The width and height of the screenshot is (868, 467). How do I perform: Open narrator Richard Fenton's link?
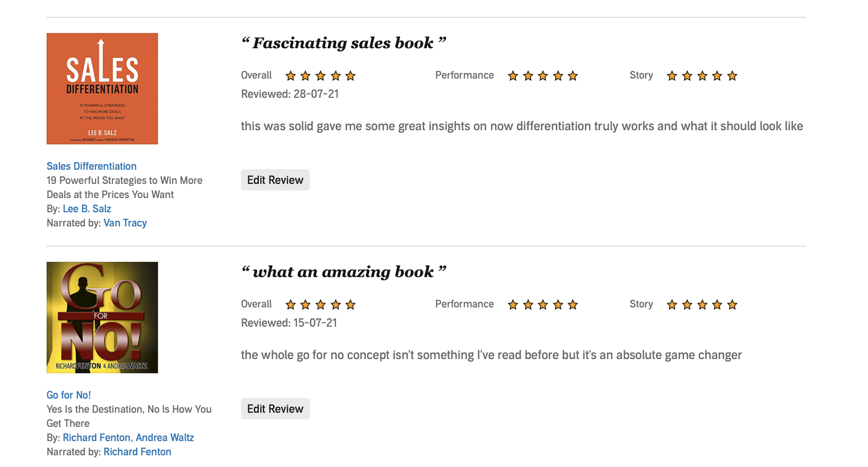coord(137,451)
